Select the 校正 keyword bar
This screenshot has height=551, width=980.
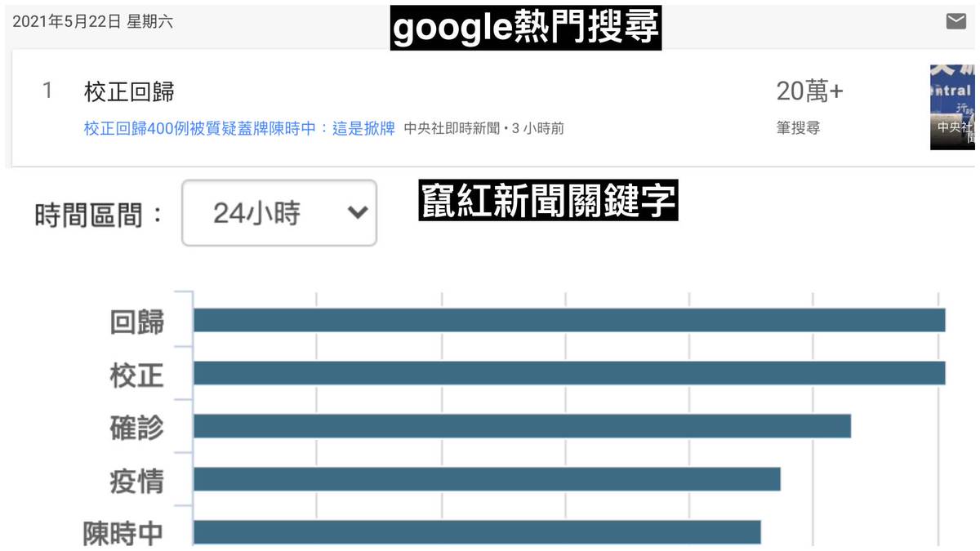pos(568,373)
